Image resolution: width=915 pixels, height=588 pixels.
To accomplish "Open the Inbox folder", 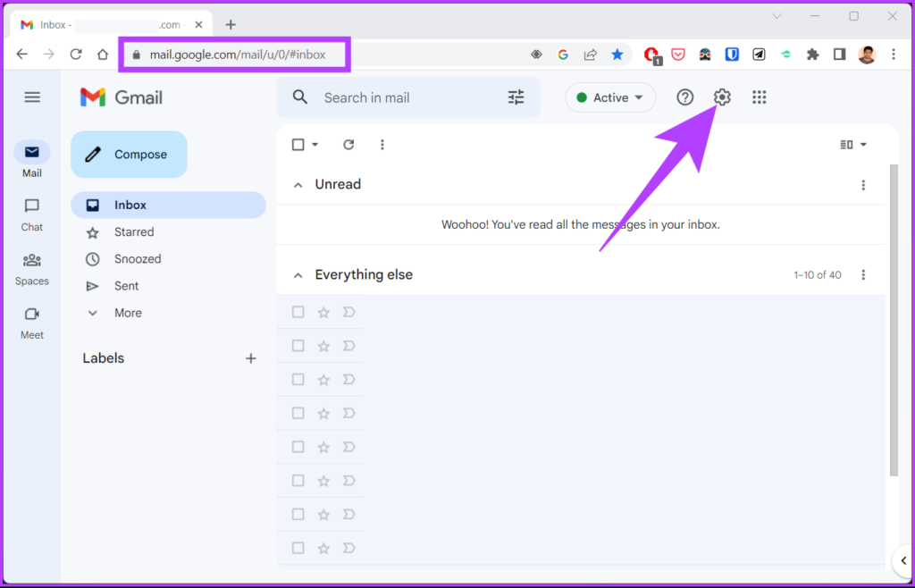I will coord(168,206).
